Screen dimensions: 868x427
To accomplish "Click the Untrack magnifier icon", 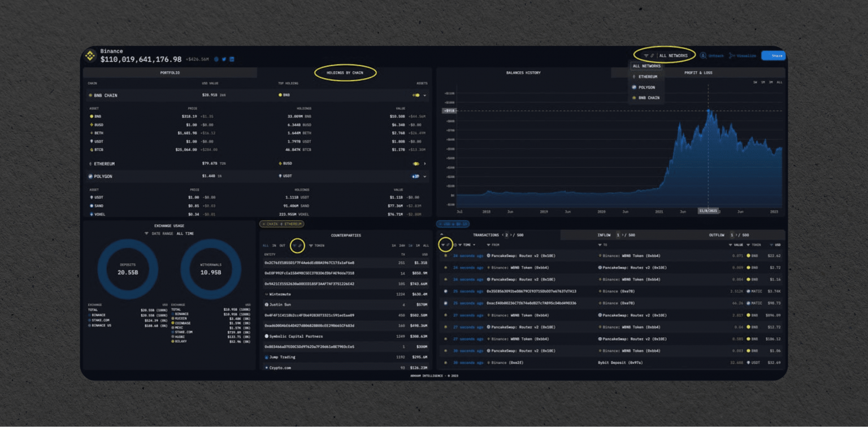I will 703,55.
